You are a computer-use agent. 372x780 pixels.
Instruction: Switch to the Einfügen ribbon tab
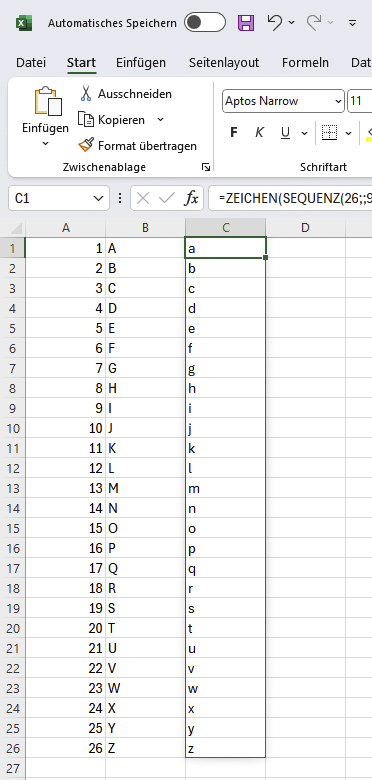click(141, 63)
